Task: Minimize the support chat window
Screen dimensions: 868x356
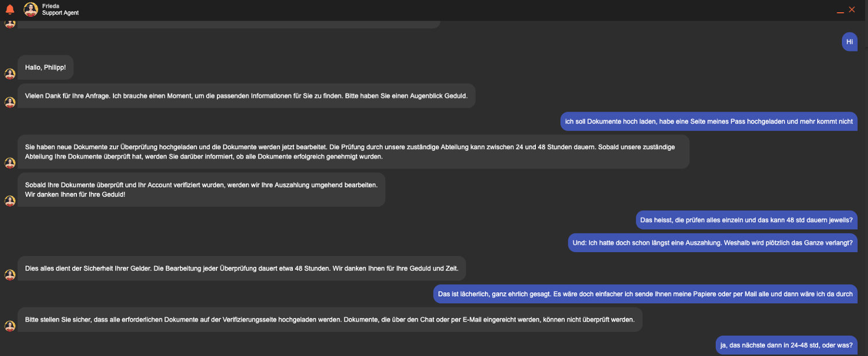Action: click(840, 11)
